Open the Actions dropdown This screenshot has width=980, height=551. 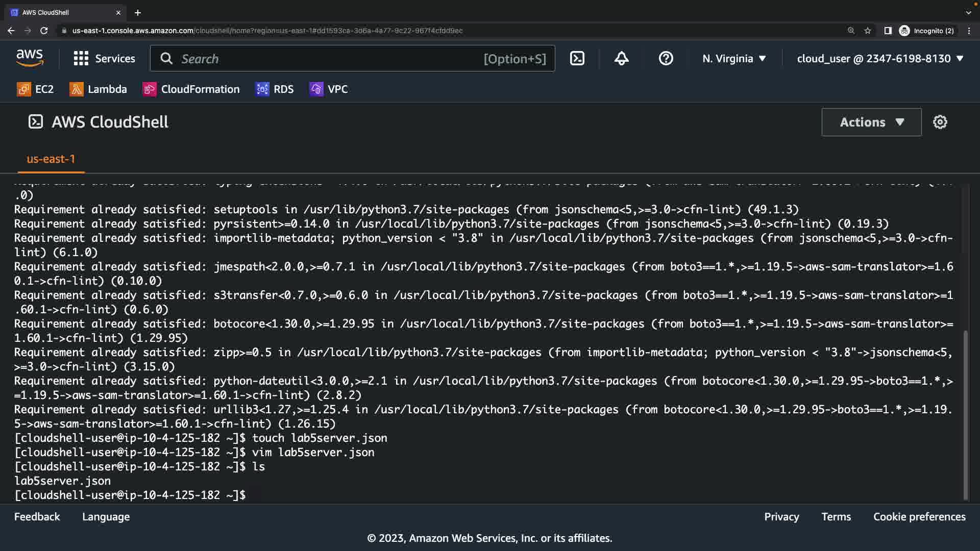pos(871,122)
